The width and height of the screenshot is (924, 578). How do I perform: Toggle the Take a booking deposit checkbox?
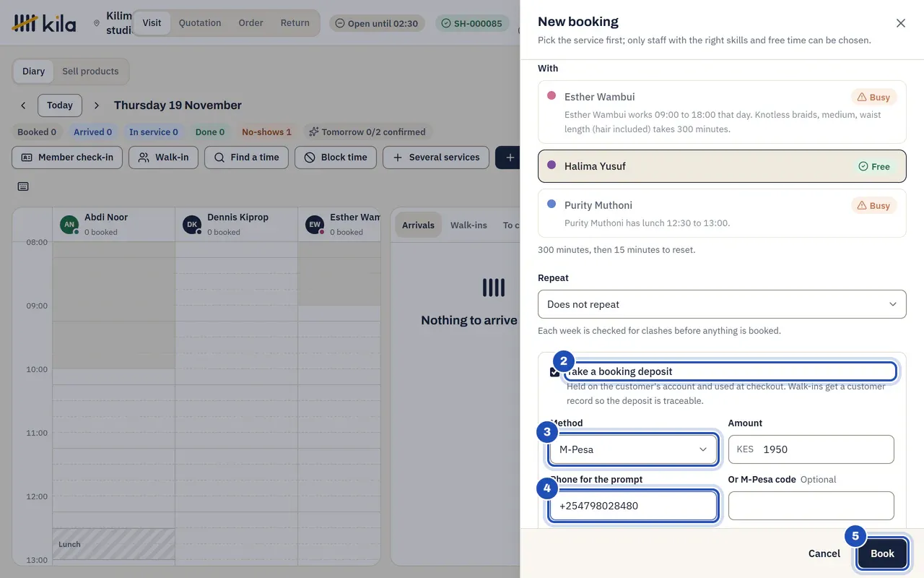pyautogui.click(x=554, y=372)
